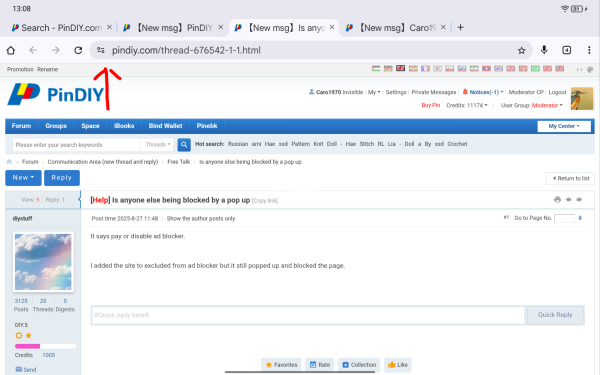Screen dimensions: 600x375
Task: Open the Space nav item
Action: tap(90, 126)
